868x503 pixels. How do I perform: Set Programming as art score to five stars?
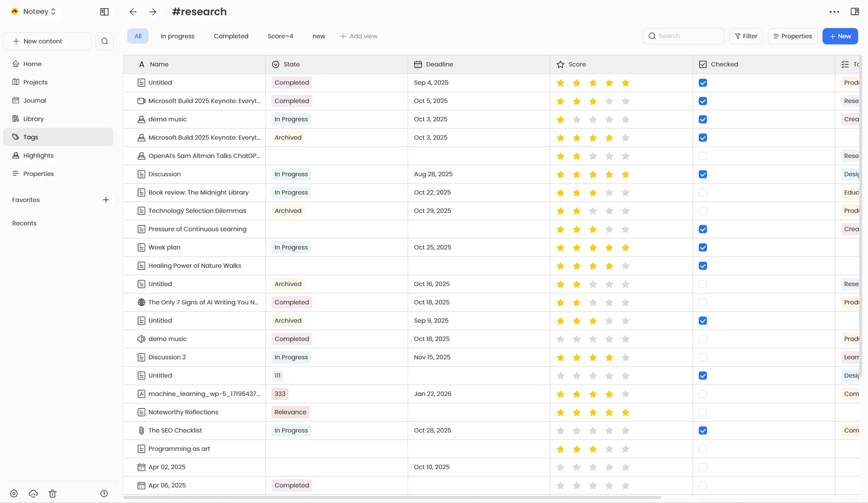click(625, 449)
